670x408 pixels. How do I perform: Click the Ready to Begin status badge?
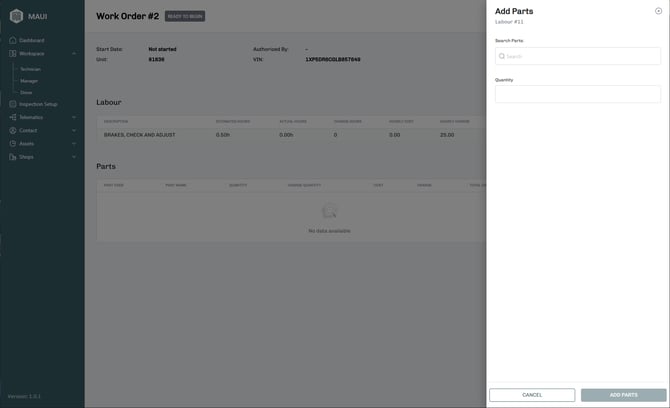pos(185,16)
